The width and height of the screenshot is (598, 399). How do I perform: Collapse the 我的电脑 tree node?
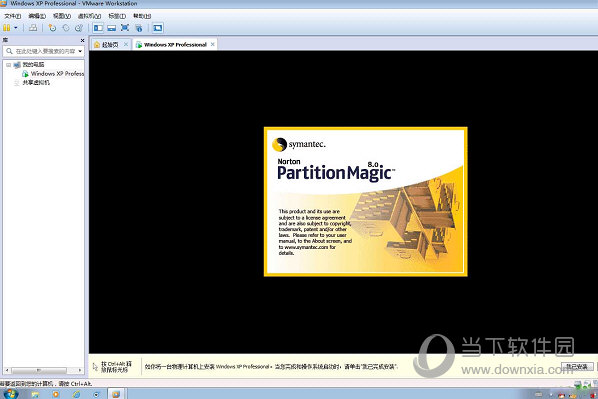point(8,65)
